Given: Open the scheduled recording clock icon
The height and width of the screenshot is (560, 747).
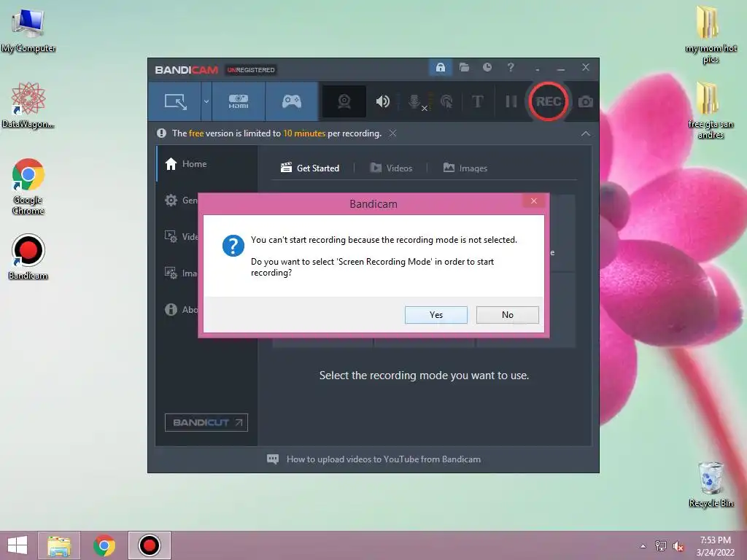Looking at the screenshot, I should (487, 67).
